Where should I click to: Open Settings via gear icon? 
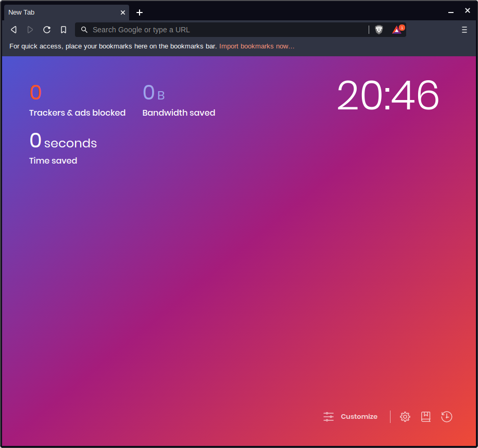(405, 417)
